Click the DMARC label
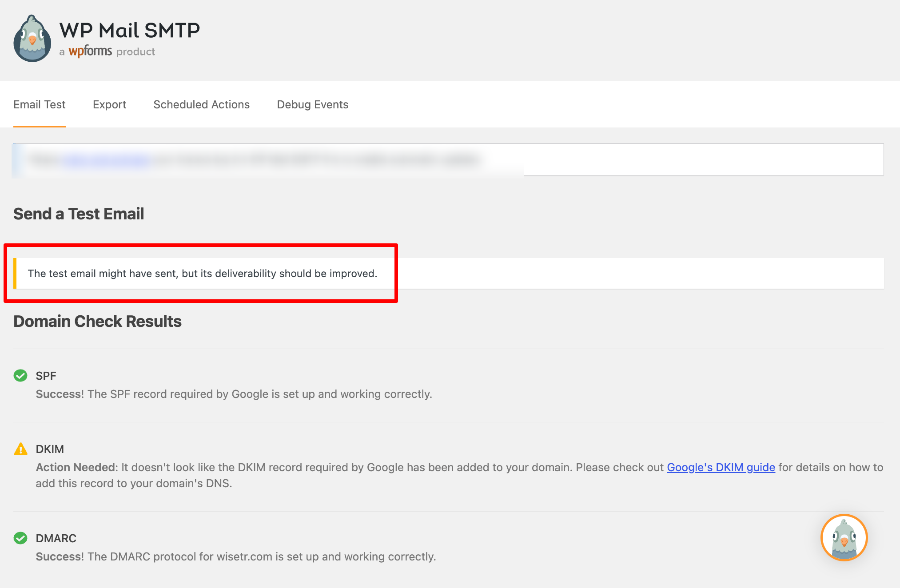The image size is (900, 588). pyautogui.click(x=56, y=538)
